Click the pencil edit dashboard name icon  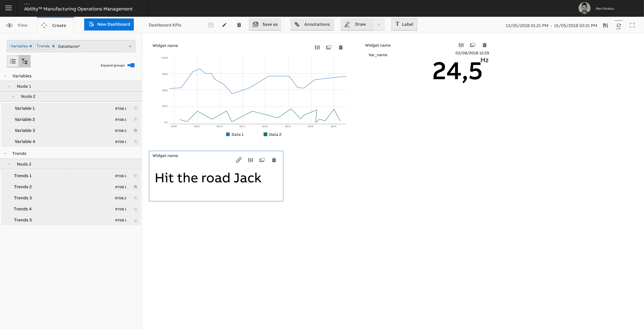coord(224,25)
